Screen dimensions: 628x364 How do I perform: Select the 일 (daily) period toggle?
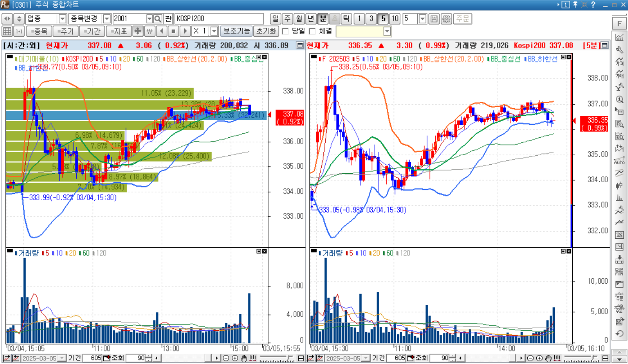275,19
